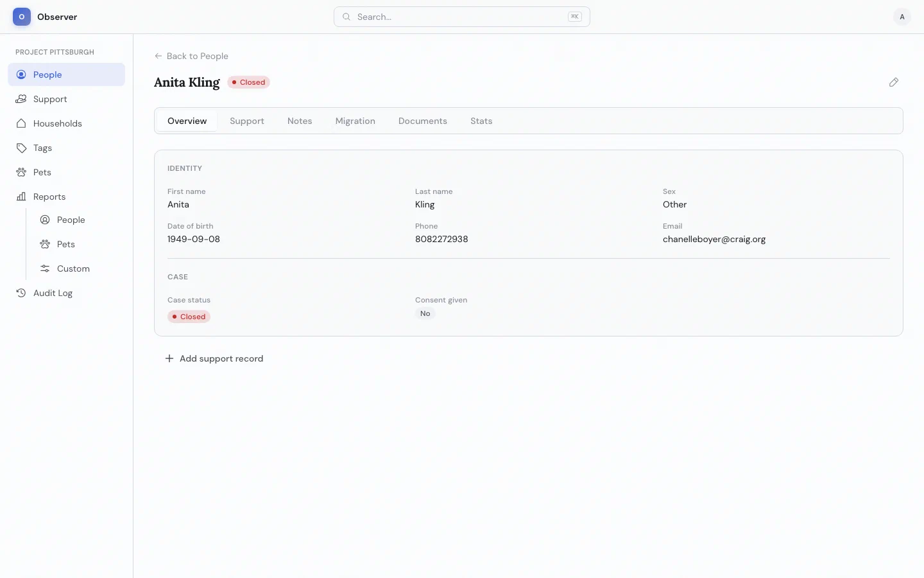This screenshot has height=578, width=924.
Task: Click the People icon in sidebar
Action: [21, 74]
